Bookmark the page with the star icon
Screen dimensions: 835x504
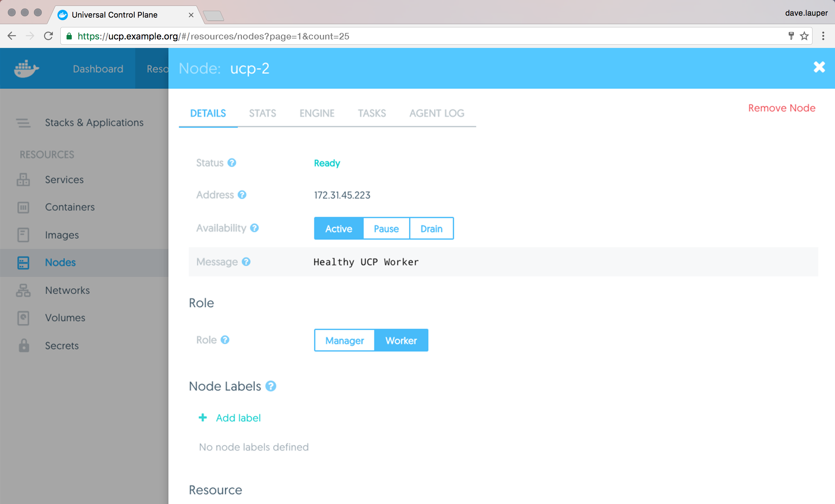pos(804,36)
